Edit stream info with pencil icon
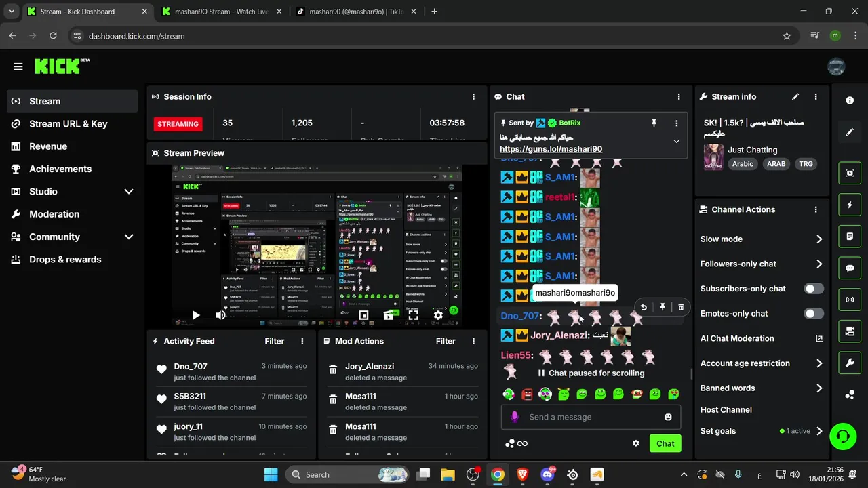This screenshot has width=868, height=488. pos(795,97)
